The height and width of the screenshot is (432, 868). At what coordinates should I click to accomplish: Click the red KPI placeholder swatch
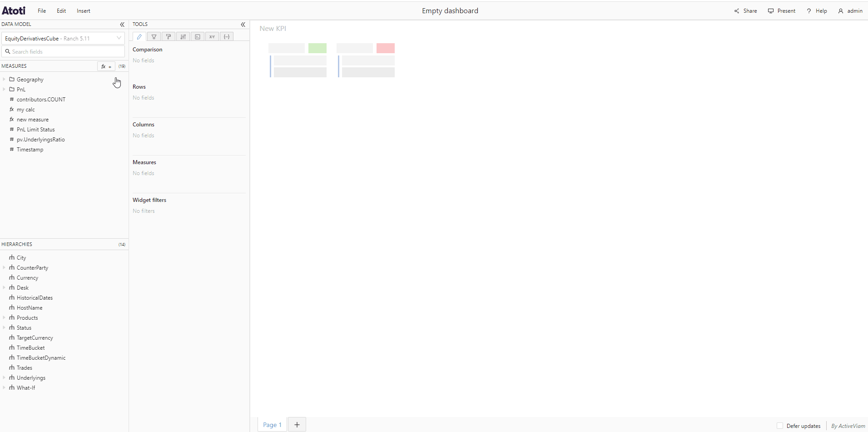[x=386, y=48]
